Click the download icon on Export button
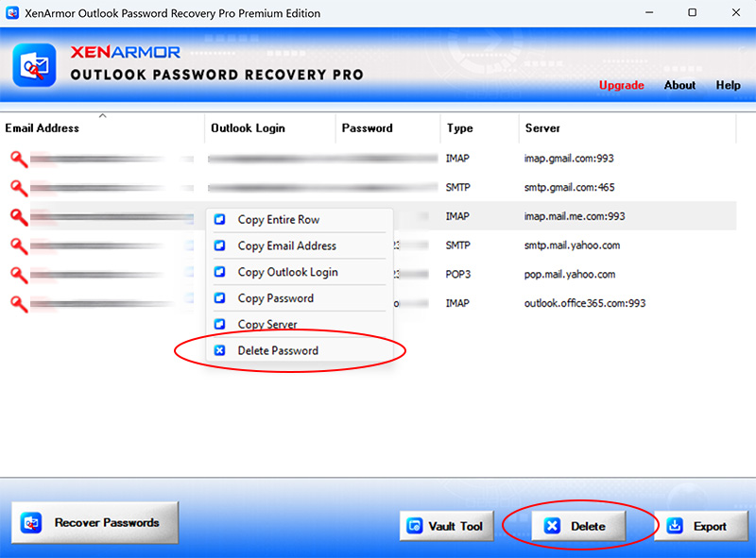Image resolution: width=756 pixels, height=558 pixels. point(675,526)
